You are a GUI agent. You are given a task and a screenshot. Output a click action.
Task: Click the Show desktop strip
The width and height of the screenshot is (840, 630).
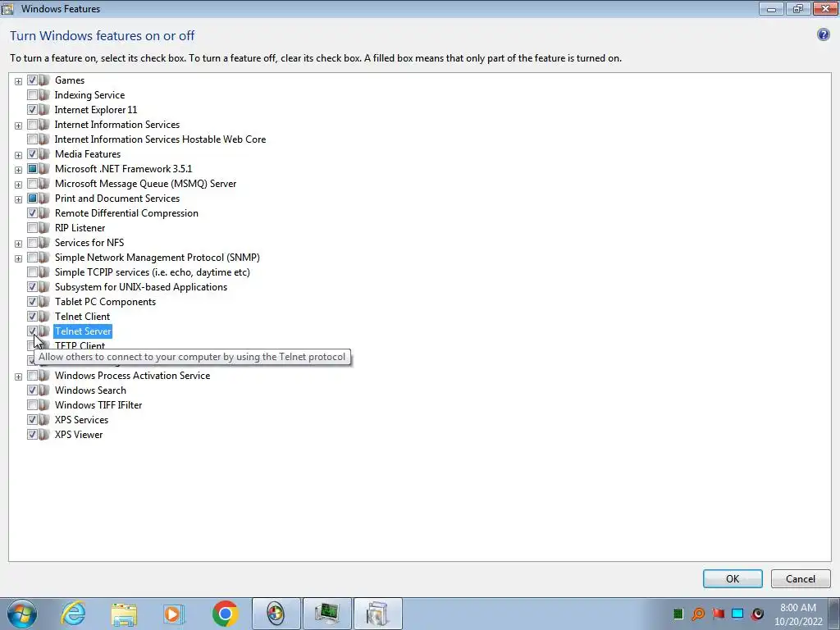tap(834, 614)
